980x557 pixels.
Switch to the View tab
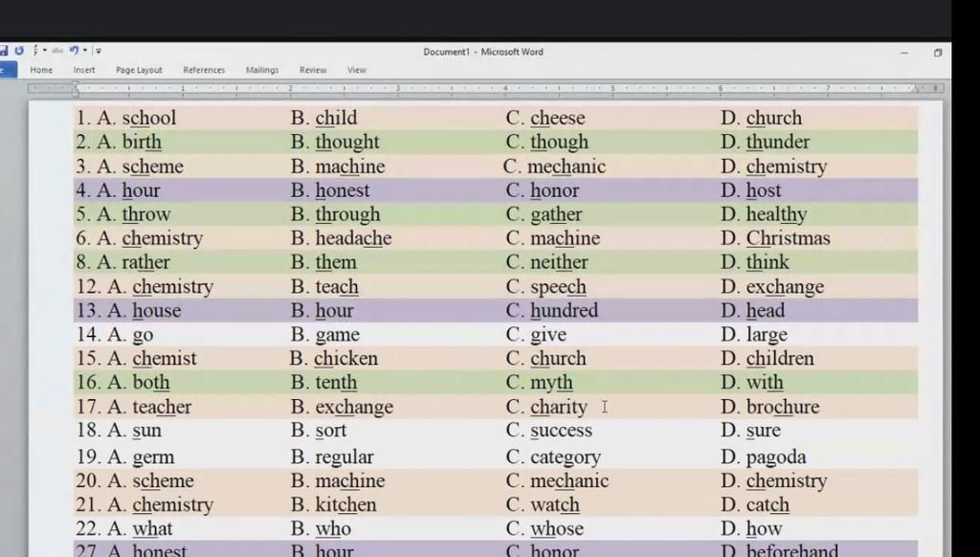click(x=357, y=70)
